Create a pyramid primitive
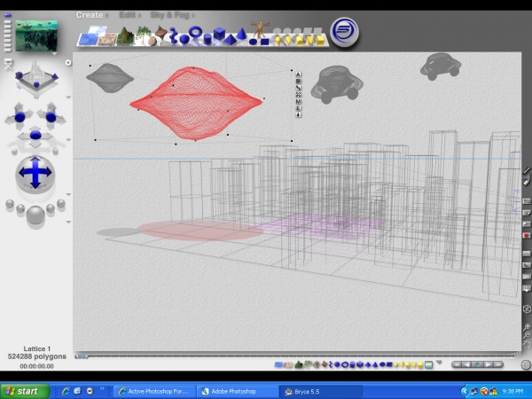The height and width of the screenshot is (399, 532). [x=231, y=40]
